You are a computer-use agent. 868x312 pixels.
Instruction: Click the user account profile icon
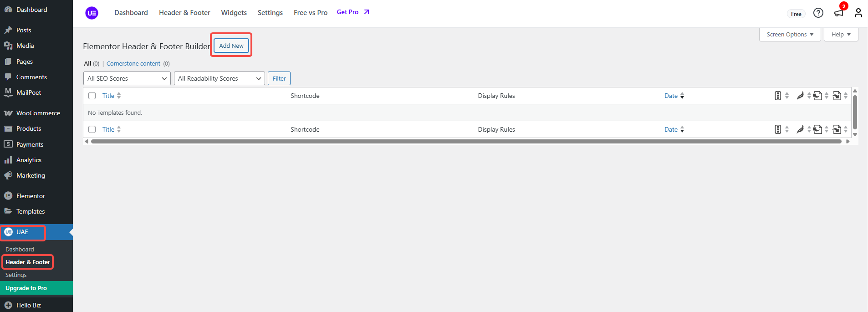coord(858,13)
